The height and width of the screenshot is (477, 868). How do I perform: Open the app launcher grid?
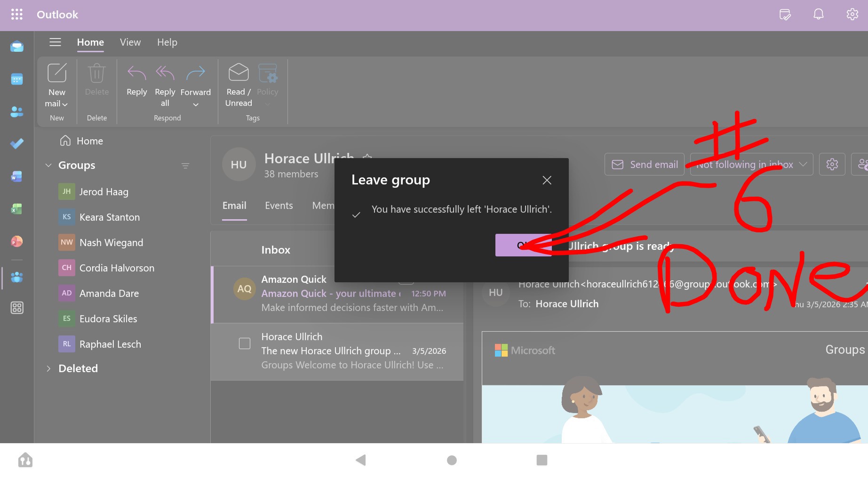(x=17, y=15)
